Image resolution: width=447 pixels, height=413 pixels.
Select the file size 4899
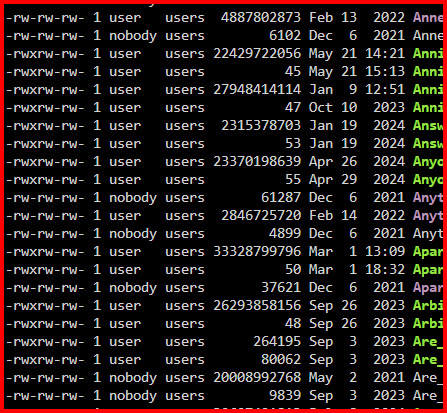(285, 233)
